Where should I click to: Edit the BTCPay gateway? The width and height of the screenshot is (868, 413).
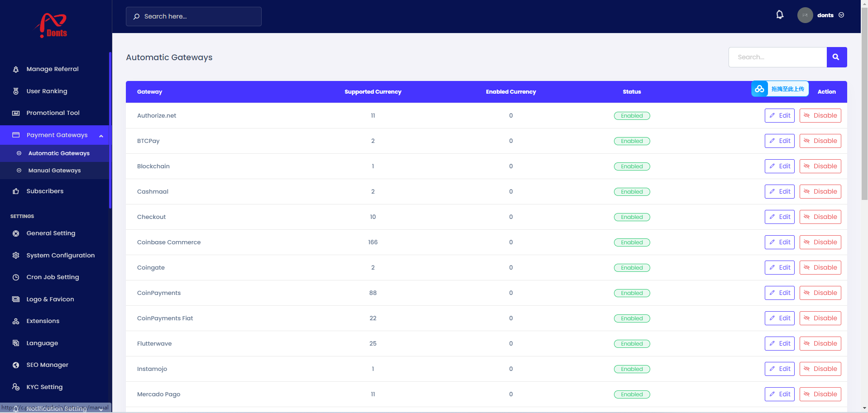780,141
